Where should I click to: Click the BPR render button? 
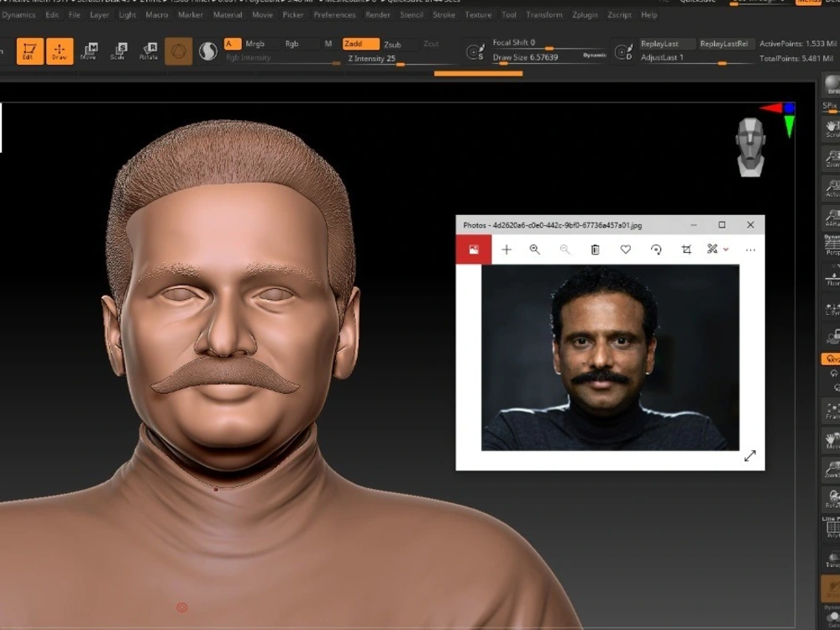[x=832, y=85]
